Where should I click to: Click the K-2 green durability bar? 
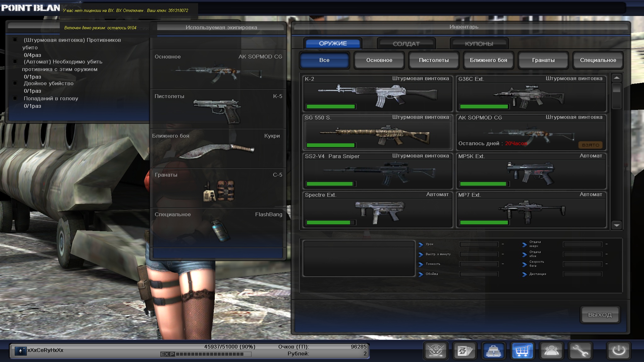click(x=330, y=107)
